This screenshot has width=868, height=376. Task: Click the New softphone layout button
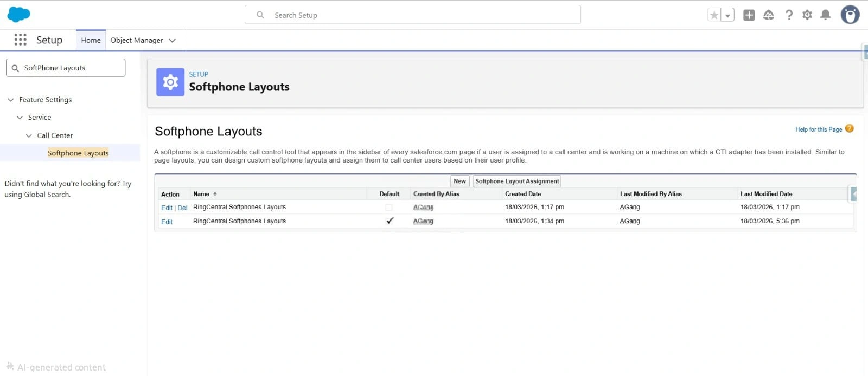pos(459,181)
